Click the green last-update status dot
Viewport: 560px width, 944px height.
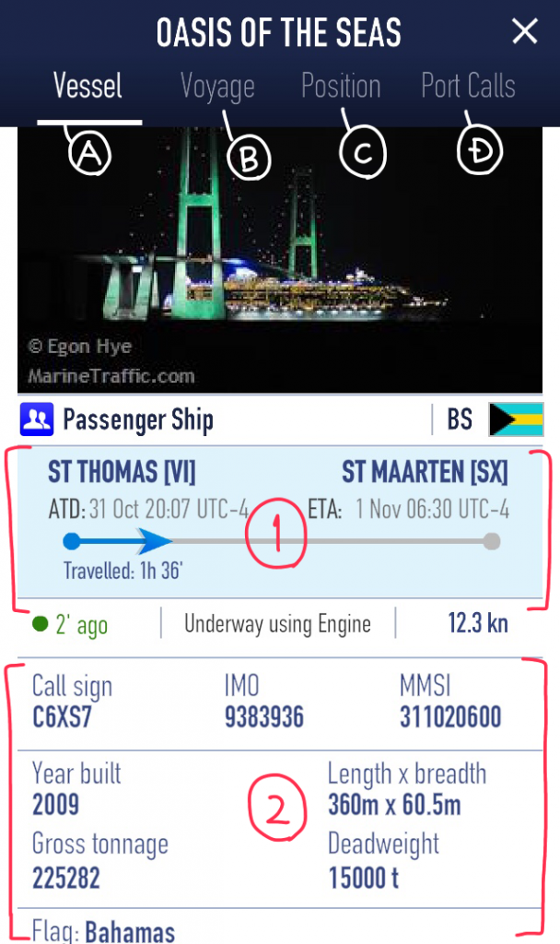pyautogui.click(x=41, y=624)
